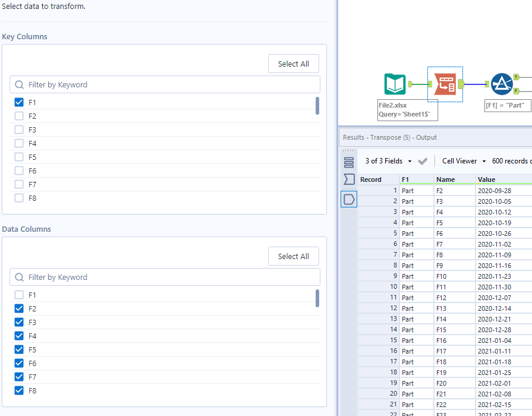Select the File2.xlsx Input Data tool
This screenshot has width=532, height=416.
pos(395,84)
